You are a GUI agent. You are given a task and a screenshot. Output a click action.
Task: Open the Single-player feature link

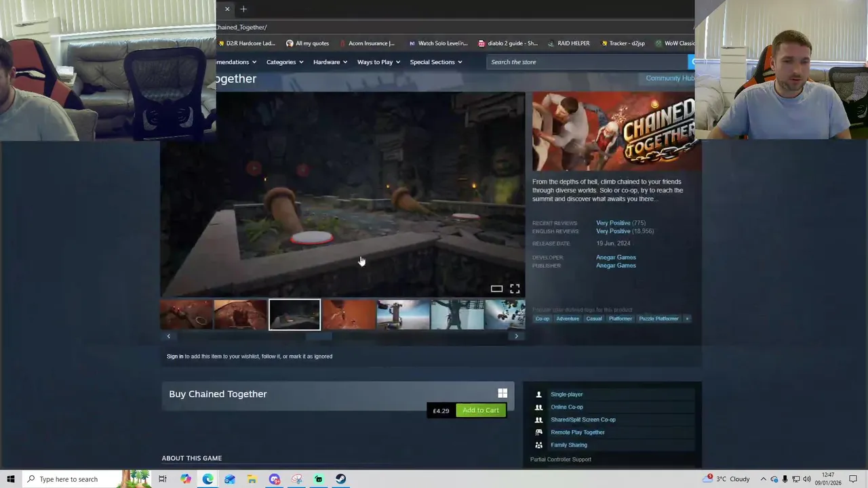pos(566,394)
